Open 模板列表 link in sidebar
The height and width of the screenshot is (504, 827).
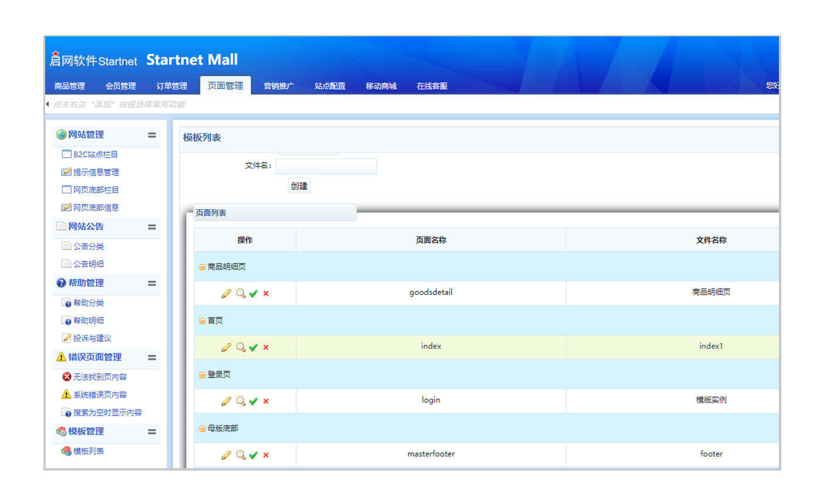pos(88,451)
